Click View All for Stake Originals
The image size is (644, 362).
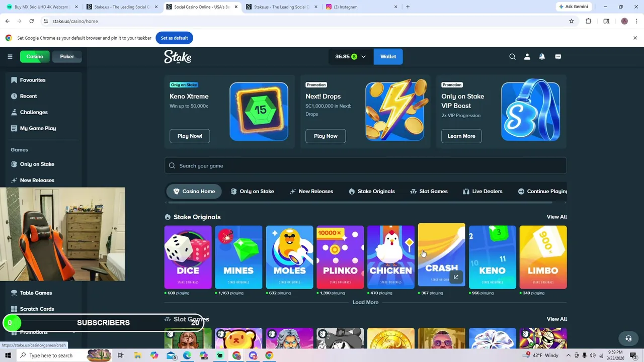556,217
